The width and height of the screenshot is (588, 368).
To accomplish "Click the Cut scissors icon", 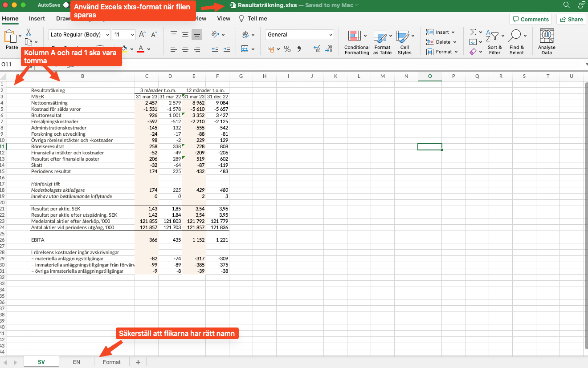I will click(x=29, y=32).
